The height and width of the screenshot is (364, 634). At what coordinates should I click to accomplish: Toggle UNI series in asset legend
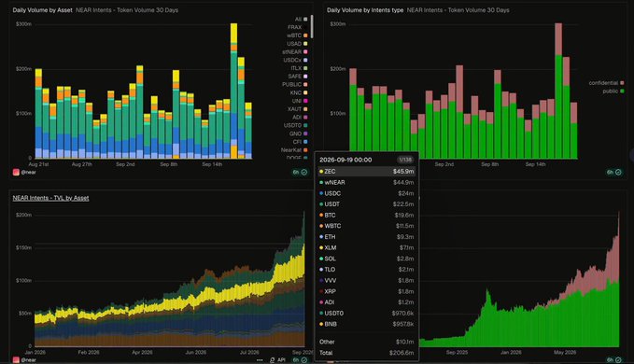[300, 101]
